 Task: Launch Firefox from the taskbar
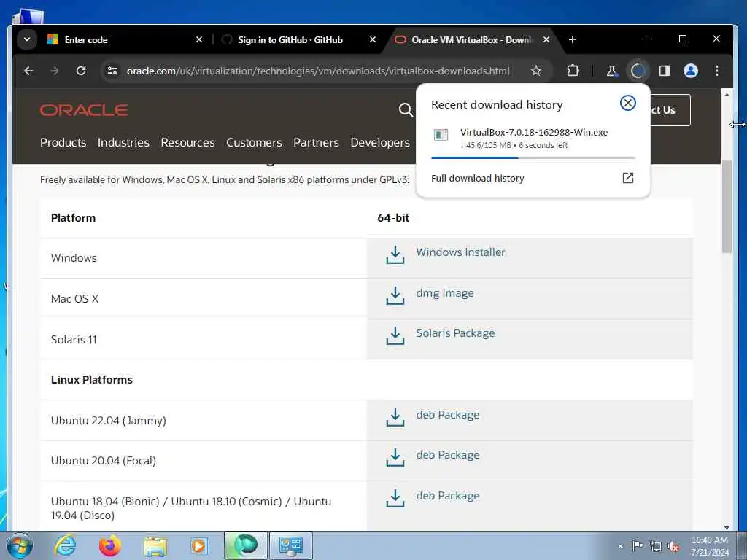[110, 546]
